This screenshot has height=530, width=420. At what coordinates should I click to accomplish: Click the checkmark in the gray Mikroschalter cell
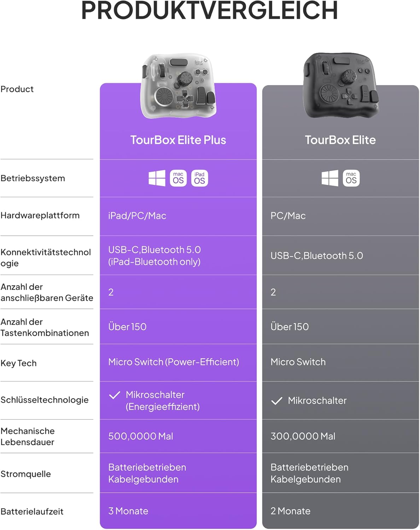click(277, 401)
